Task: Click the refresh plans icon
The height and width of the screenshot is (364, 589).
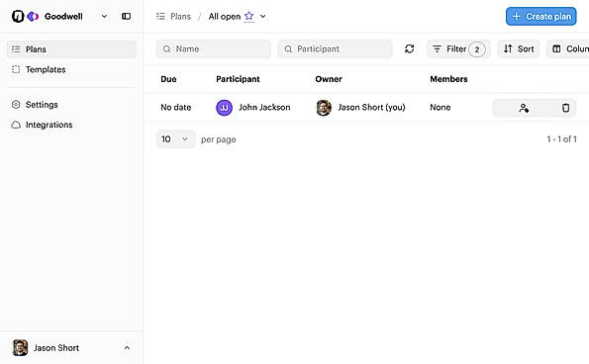Action: coord(410,48)
